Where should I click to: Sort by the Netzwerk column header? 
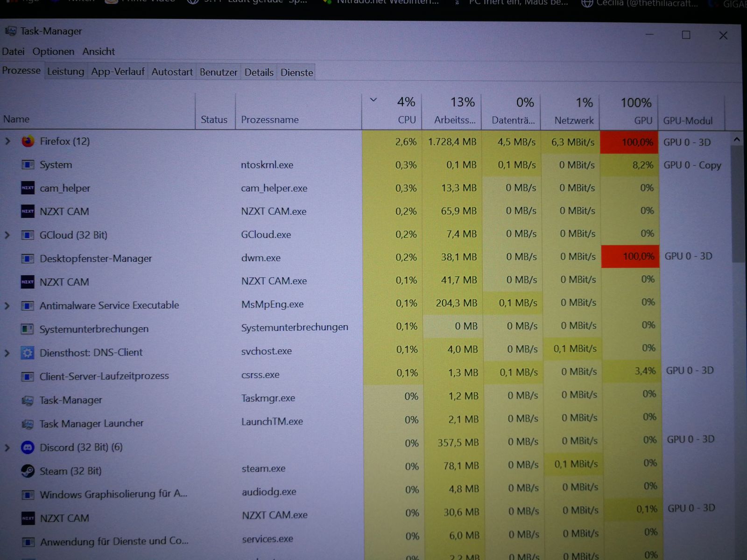(x=571, y=112)
